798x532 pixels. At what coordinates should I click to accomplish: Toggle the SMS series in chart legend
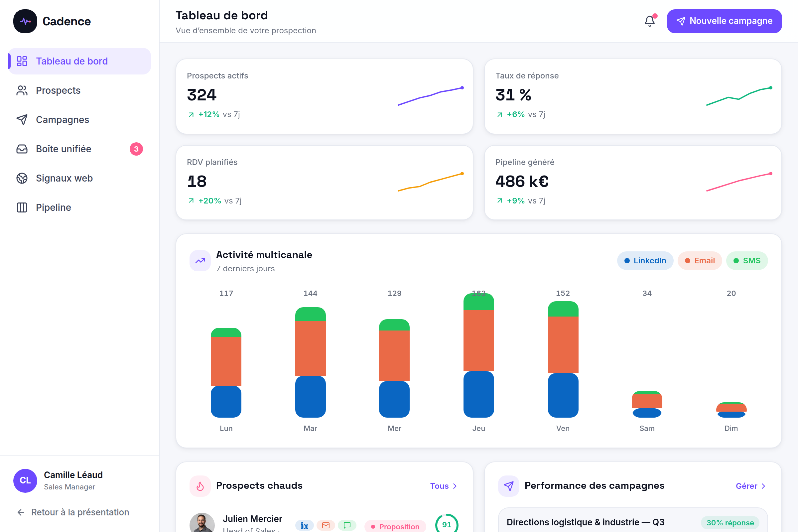747,261
